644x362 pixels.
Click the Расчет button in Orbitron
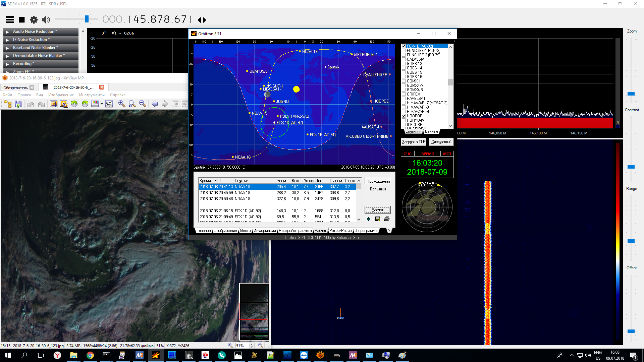point(377,210)
